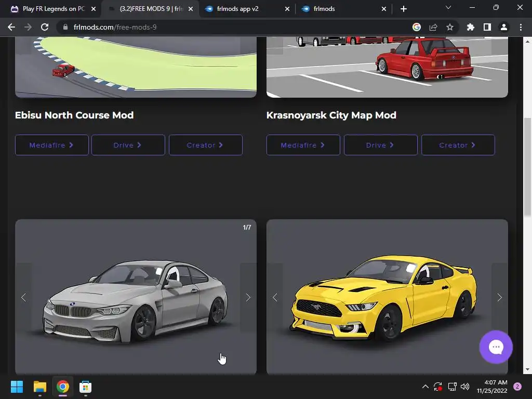532x399 pixels.
Task: Click the Chrome taskbar icon
Action: (x=63, y=387)
